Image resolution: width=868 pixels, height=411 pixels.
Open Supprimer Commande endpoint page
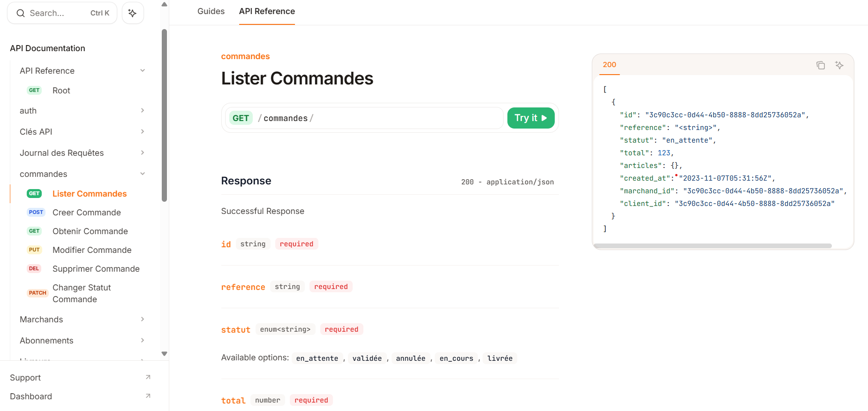96,269
